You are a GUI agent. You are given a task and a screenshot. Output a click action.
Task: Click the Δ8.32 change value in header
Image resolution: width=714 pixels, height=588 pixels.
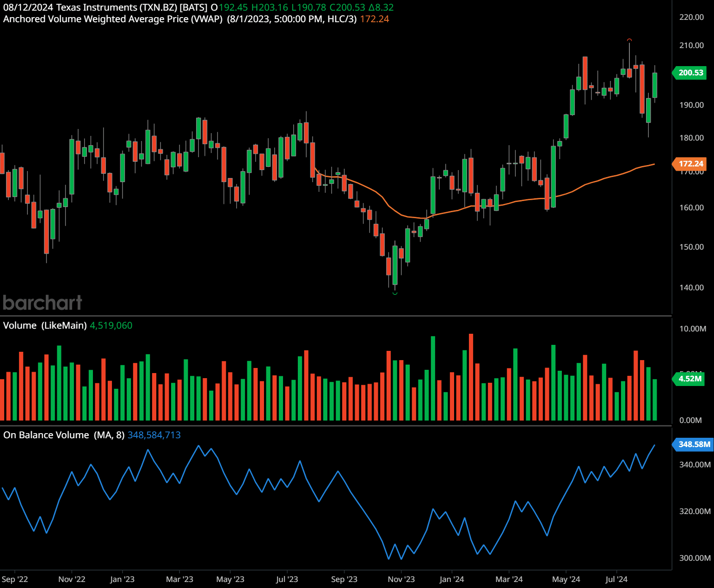[381, 7]
